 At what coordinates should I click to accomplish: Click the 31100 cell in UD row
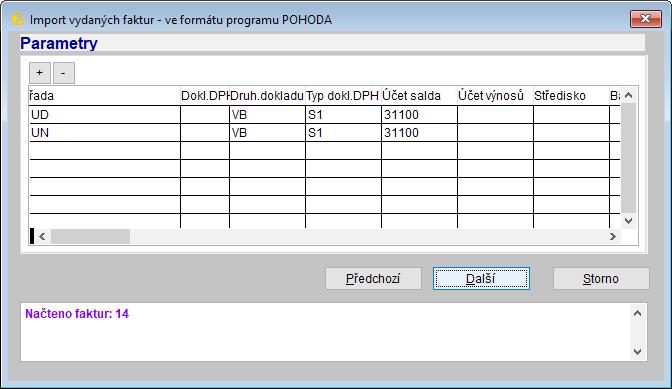tap(419, 115)
